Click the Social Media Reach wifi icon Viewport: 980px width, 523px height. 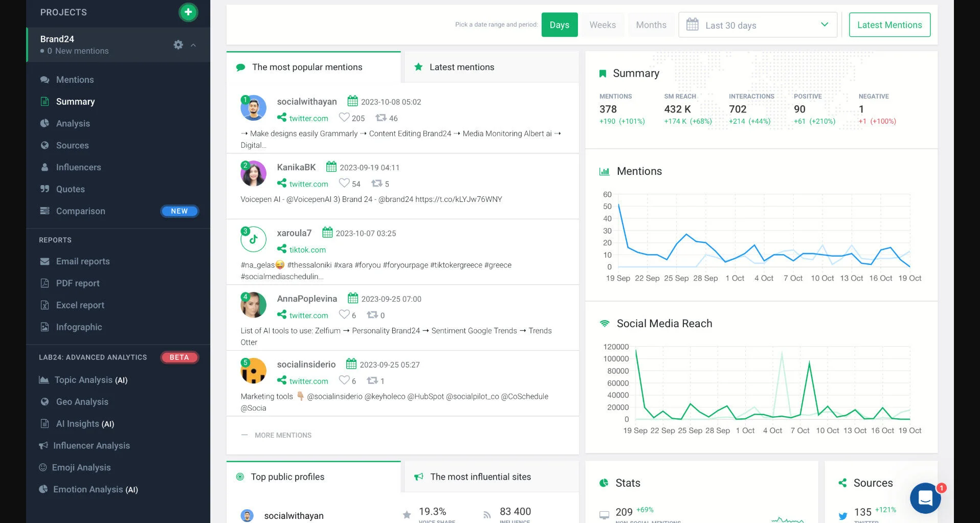pos(605,324)
